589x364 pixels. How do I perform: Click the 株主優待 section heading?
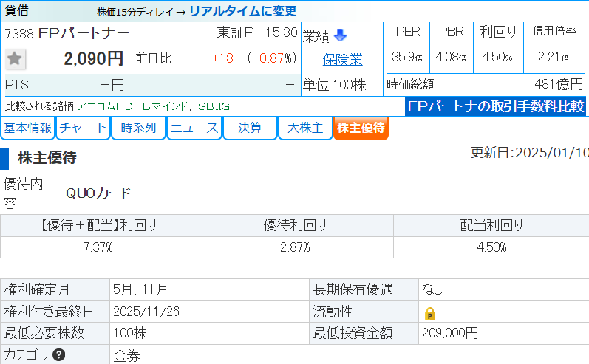47,157
